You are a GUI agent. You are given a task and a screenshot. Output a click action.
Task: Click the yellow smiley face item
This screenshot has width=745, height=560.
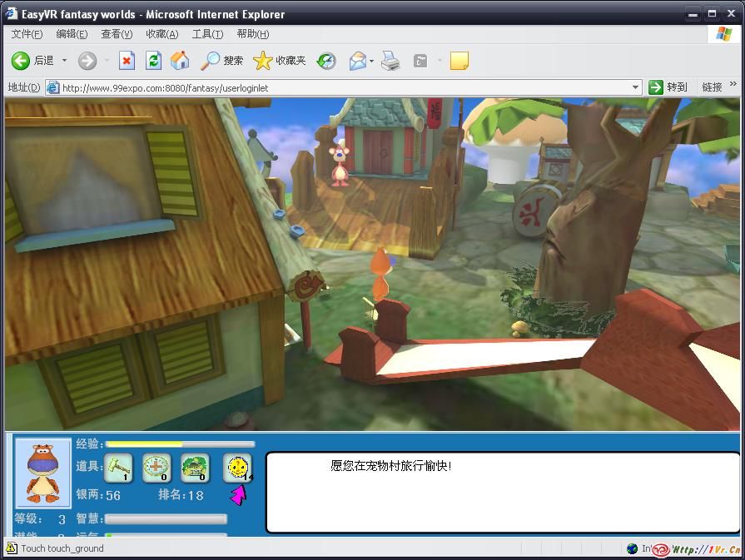[237, 468]
